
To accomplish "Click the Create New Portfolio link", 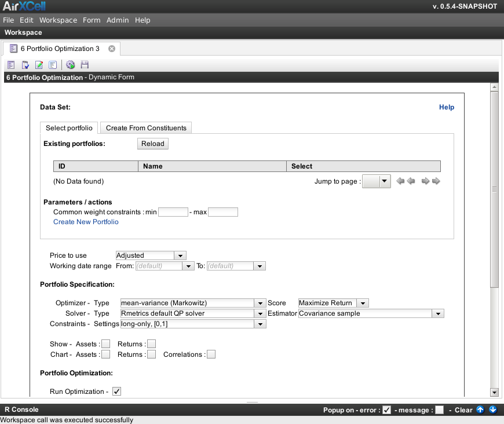I will tap(86, 222).
